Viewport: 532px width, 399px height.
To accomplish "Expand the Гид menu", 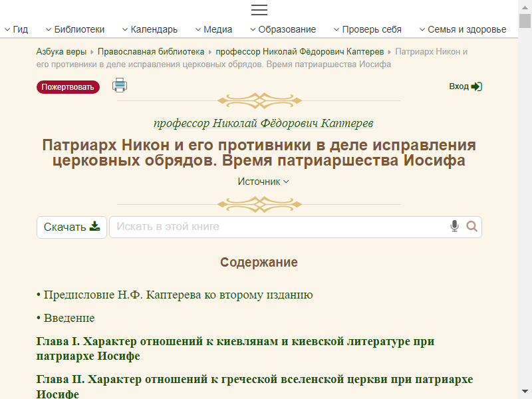I will pyautogui.click(x=16, y=29).
